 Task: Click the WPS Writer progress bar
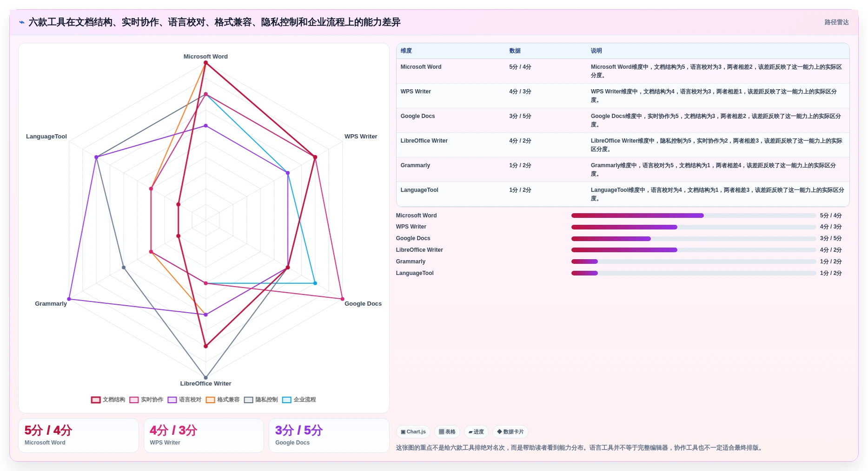[x=694, y=227]
